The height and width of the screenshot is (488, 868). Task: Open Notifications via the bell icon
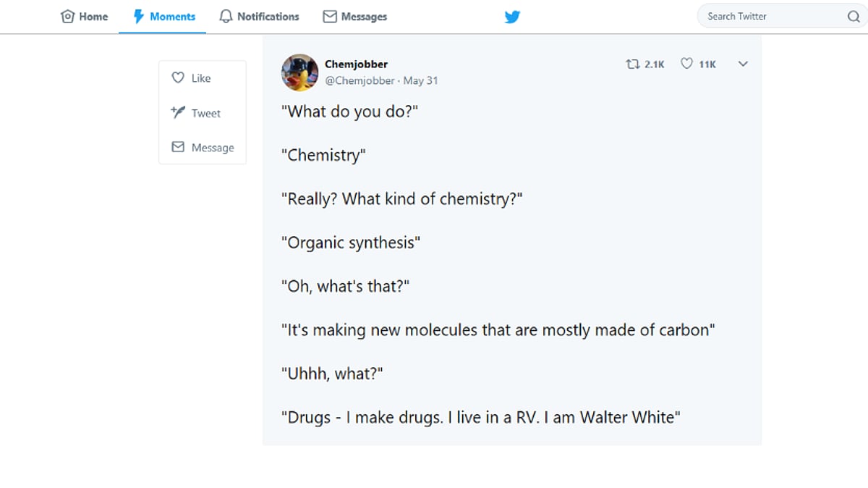pyautogui.click(x=225, y=16)
